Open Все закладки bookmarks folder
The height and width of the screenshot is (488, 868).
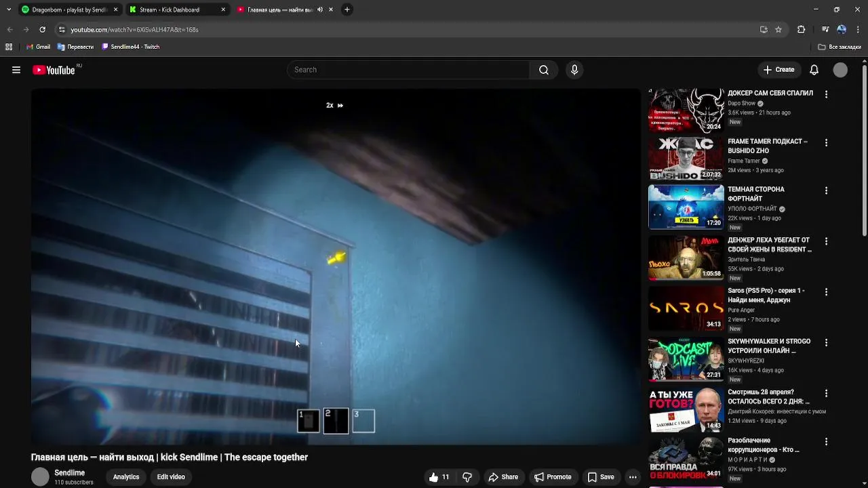click(840, 47)
